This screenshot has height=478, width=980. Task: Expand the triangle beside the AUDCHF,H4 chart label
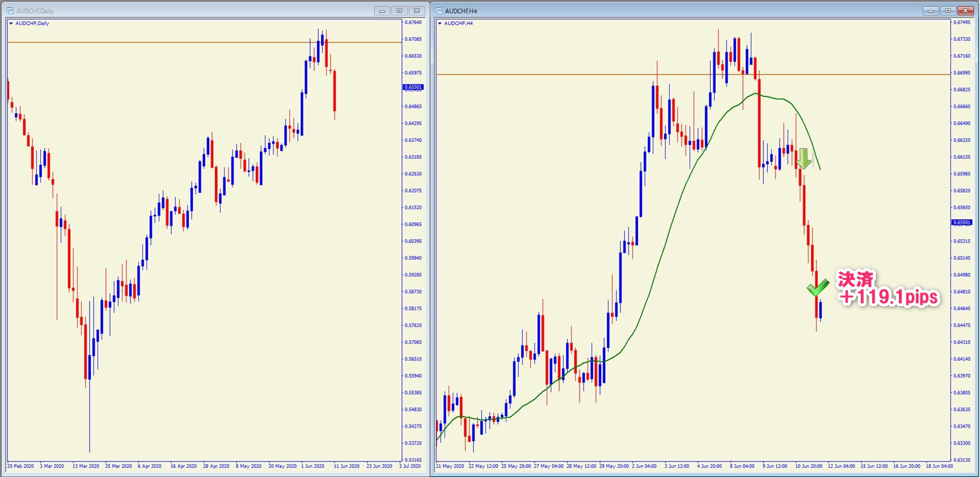click(x=440, y=23)
